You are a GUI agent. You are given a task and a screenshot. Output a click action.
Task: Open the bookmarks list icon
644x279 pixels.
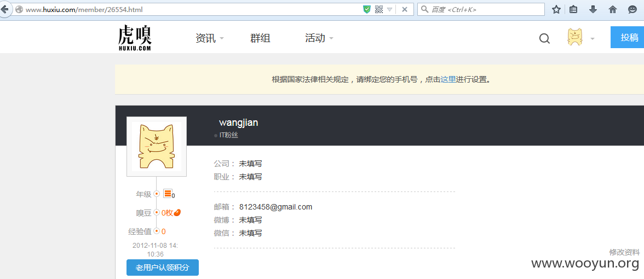click(574, 9)
